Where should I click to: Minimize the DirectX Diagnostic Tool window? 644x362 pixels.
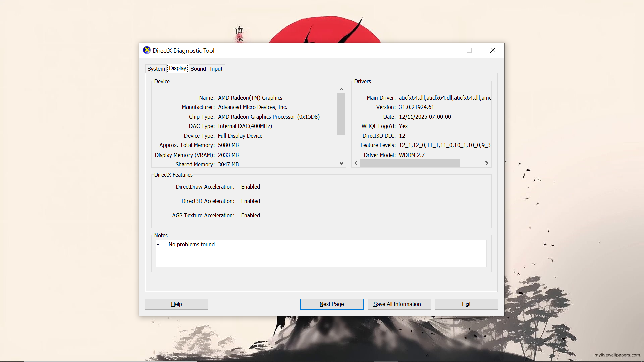[x=446, y=50]
